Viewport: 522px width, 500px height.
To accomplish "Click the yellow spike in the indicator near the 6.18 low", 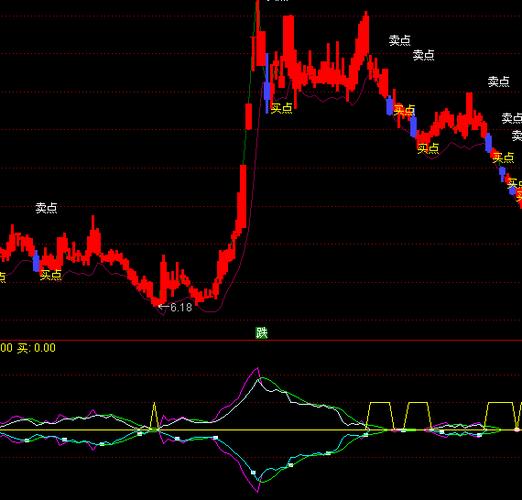I will (x=154, y=415).
